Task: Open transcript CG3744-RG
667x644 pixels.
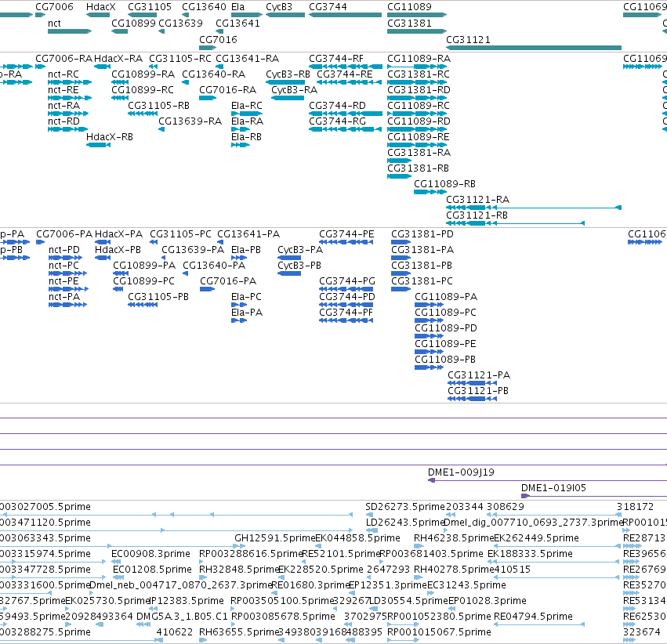Action: (345, 129)
